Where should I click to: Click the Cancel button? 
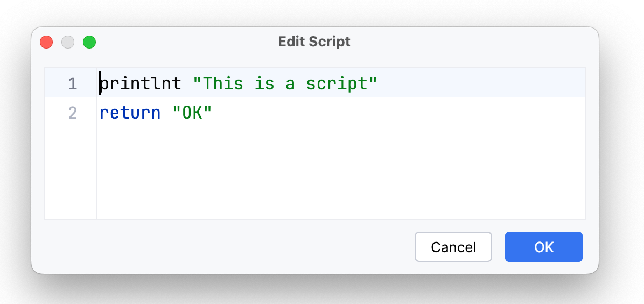point(453,247)
